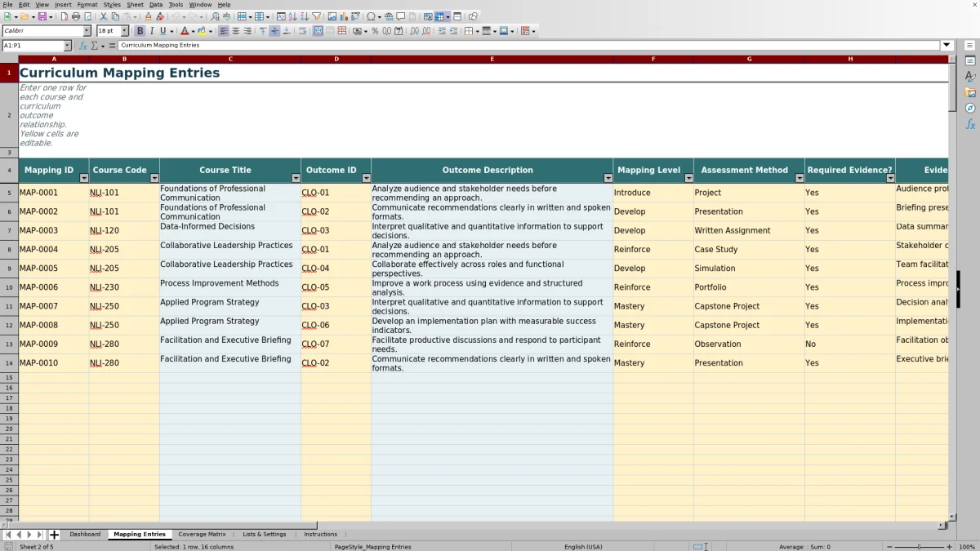Click the row 9 header

coord(9,268)
